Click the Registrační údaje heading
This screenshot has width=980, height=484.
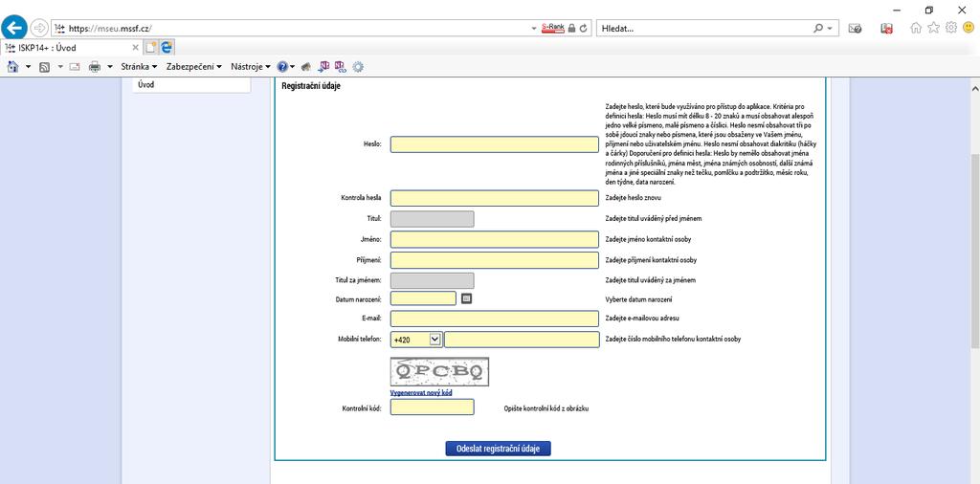[311, 86]
